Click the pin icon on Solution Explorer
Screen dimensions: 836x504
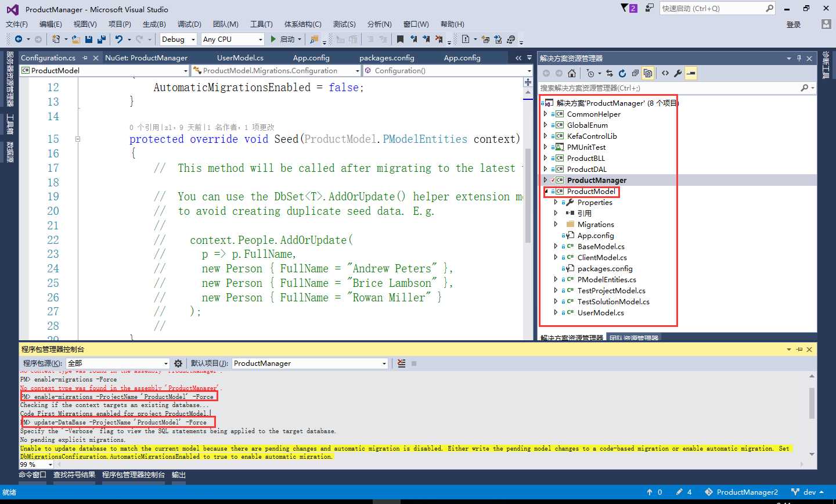[x=799, y=58]
